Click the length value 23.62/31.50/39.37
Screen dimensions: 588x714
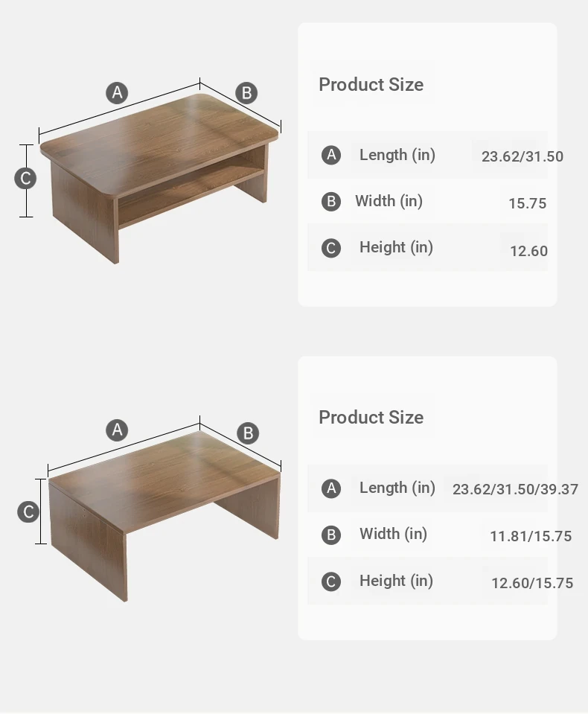coord(515,490)
